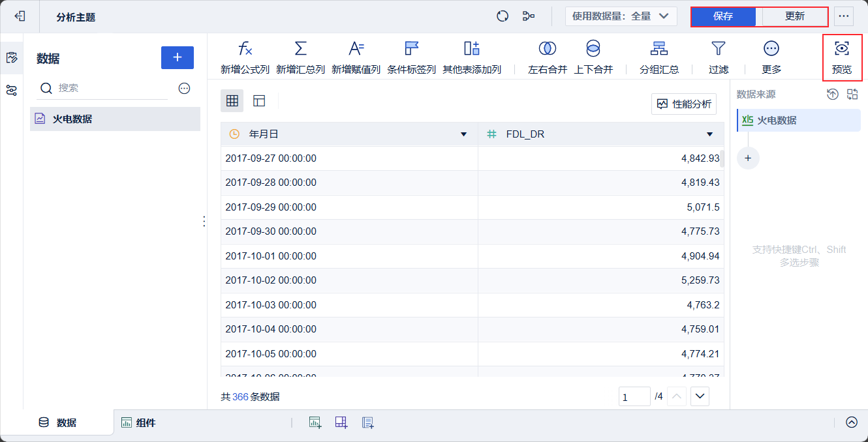Click the number type icon of FDL_DR
The height and width of the screenshot is (442, 868).
click(x=492, y=134)
